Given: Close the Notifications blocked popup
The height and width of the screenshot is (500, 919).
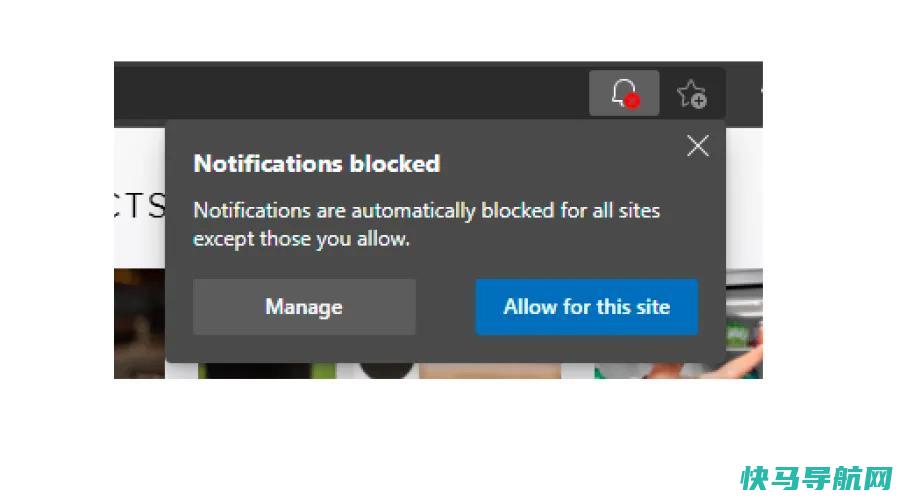Looking at the screenshot, I should click(697, 145).
